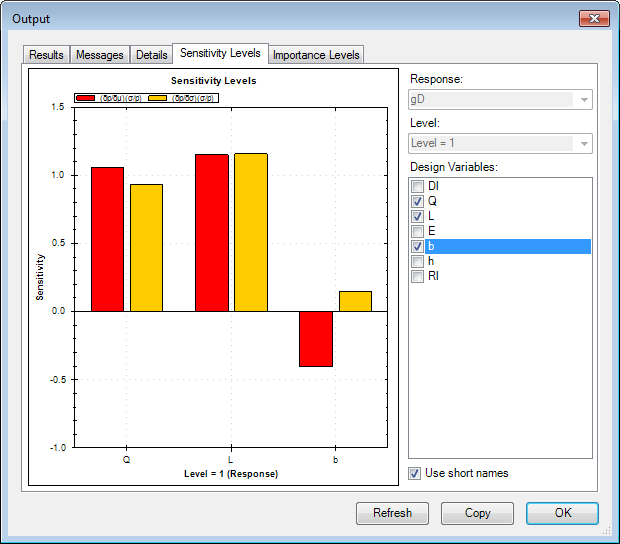Screen dimensions: 620x544
Task: Uncheck the L design variable
Action: tap(418, 216)
